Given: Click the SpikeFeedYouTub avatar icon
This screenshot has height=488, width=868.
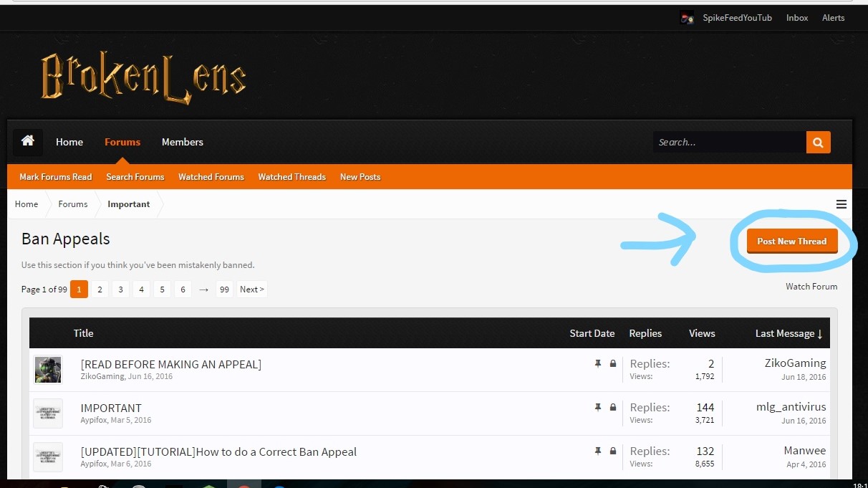Looking at the screenshot, I should [688, 18].
